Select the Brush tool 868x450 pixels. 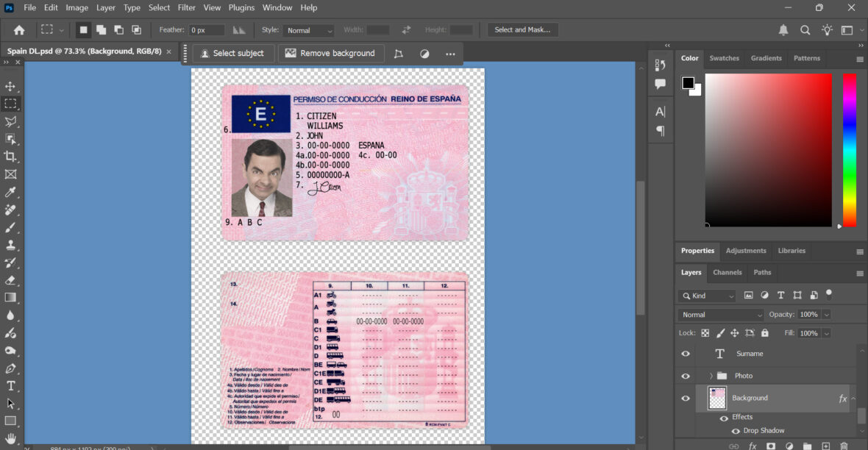coord(10,227)
